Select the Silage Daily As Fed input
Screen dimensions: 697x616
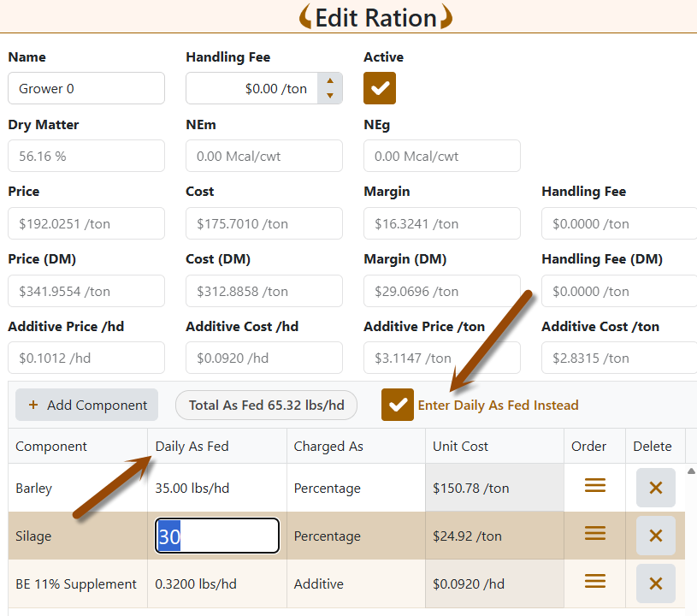[217, 536]
